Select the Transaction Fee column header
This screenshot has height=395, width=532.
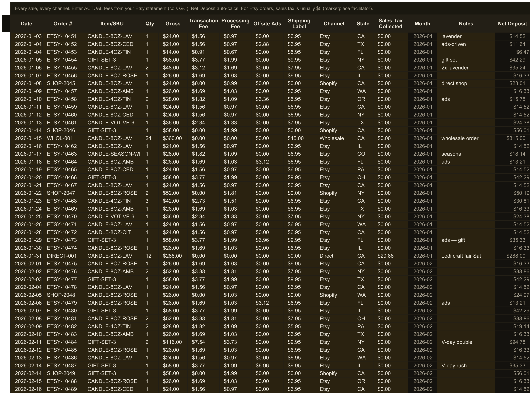pyautogui.click(x=203, y=24)
